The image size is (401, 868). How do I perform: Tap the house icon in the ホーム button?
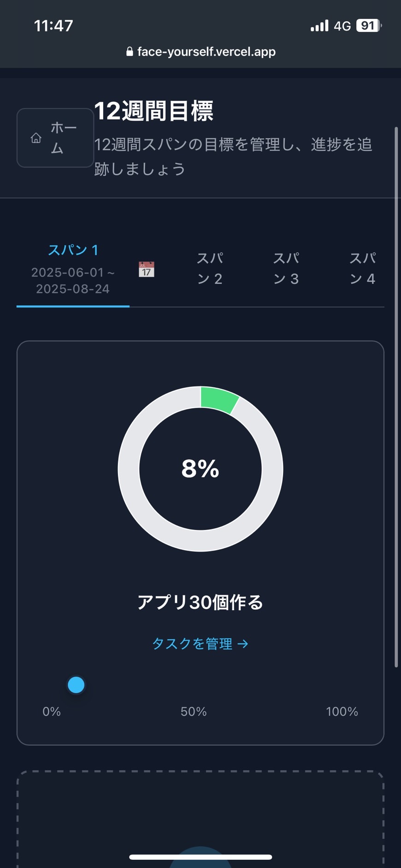(36, 138)
